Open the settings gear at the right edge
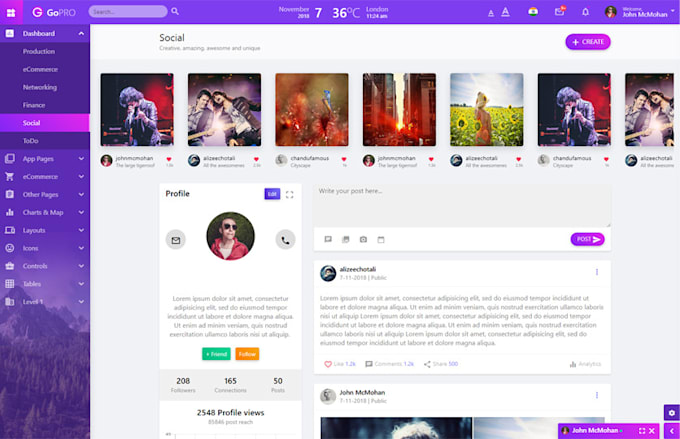680x439 pixels. [x=672, y=413]
